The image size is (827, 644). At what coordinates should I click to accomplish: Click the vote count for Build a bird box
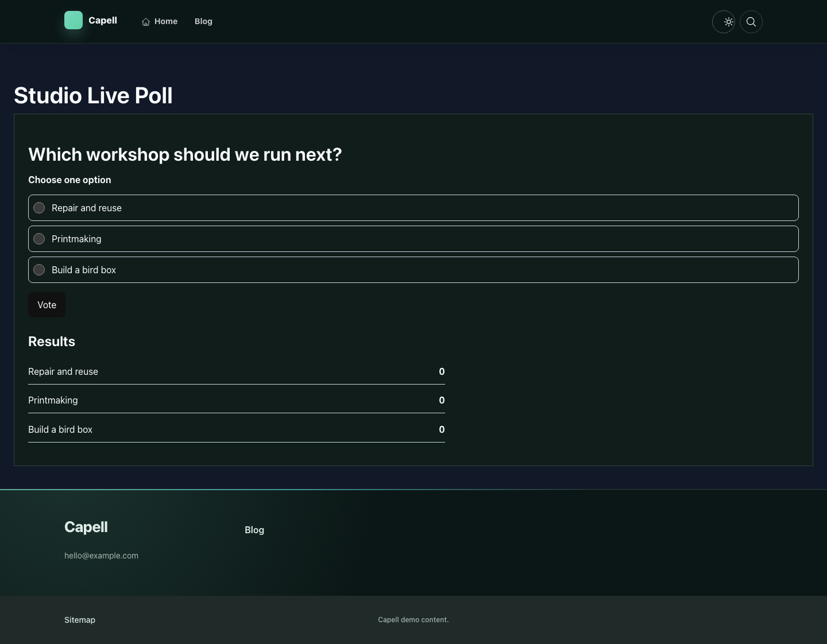click(442, 429)
